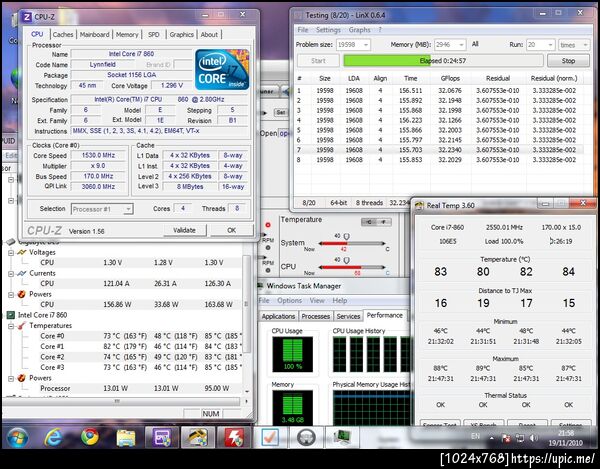Click the gray round gauge taskbar icon

click(x=306, y=437)
